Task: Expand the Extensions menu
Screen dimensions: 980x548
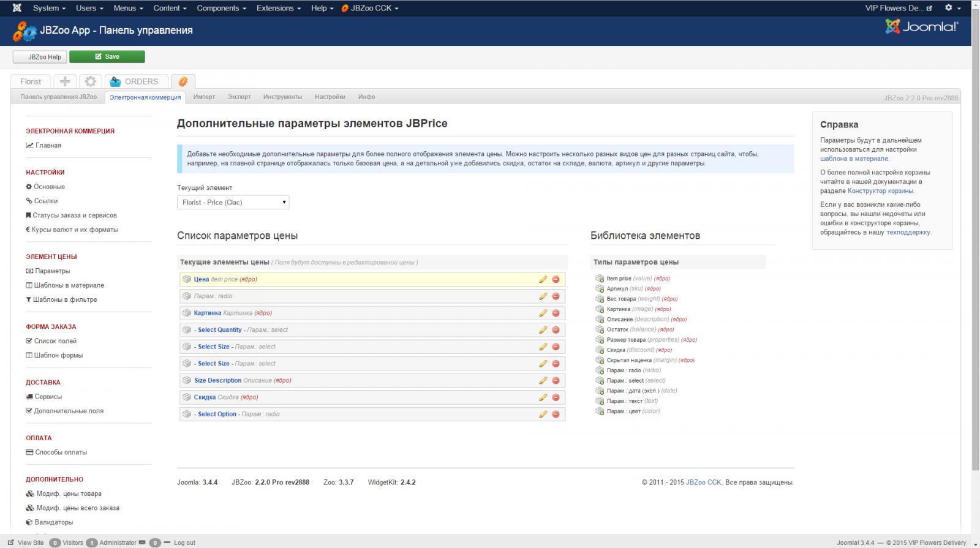Action: [x=279, y=8]
